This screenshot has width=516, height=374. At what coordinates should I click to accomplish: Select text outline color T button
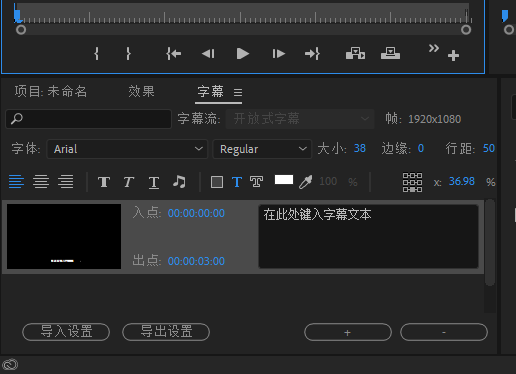click(257, 182)
